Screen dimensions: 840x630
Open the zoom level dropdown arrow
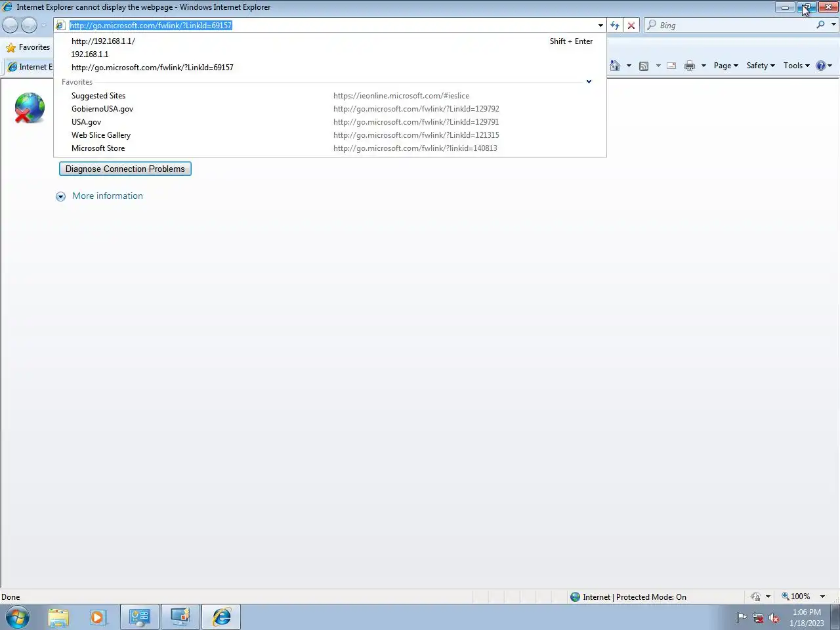(x=822, y=597)
